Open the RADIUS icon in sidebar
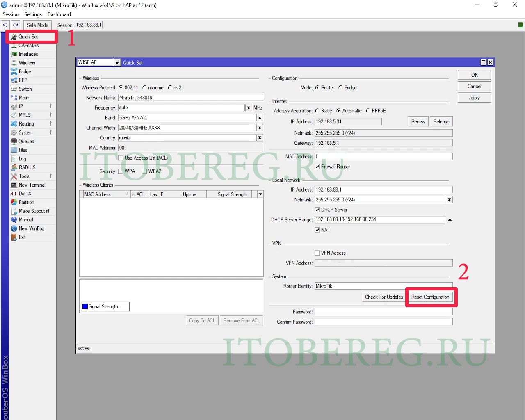 14,167
